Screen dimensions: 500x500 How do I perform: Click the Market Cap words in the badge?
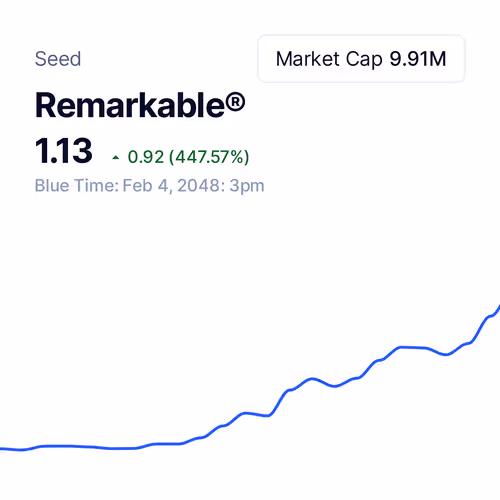[329, 59]
